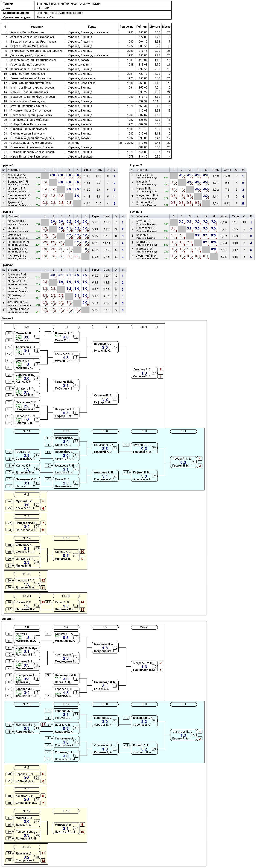
Task: Click the Город column header
Action: click(92, 27)
